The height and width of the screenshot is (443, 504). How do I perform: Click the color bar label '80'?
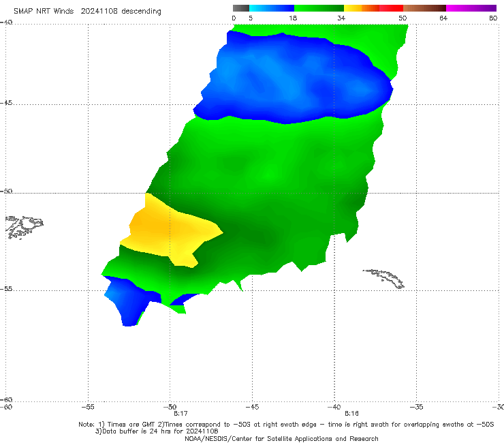point(493,18)
